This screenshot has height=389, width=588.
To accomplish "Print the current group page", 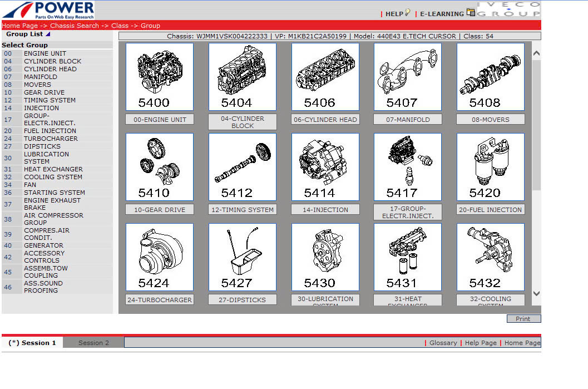I will tap(523, 318).
